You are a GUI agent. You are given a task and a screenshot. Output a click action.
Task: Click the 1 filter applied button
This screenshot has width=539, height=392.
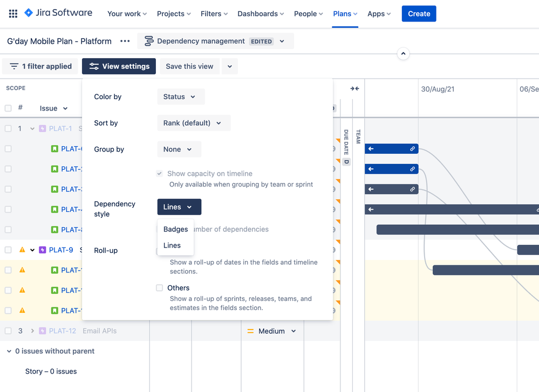(40, 66)
